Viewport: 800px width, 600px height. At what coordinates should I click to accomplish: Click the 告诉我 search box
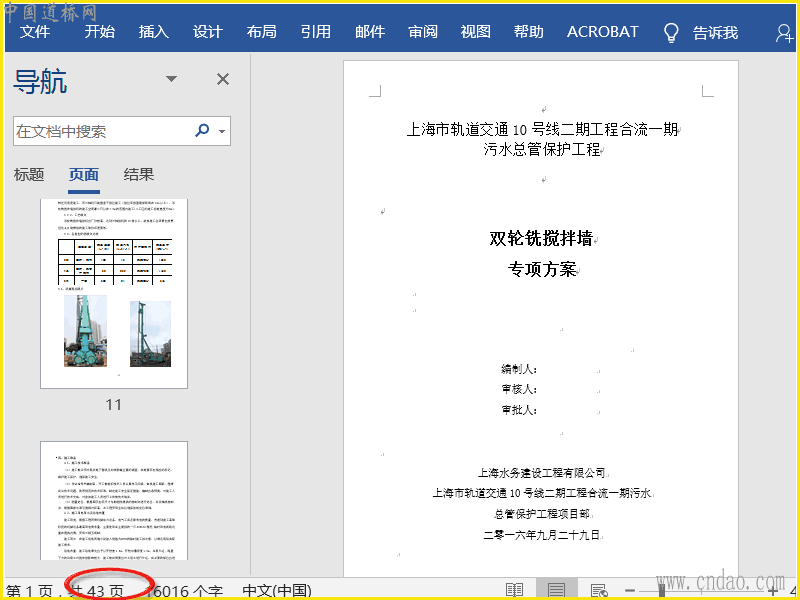coord(715,33)
